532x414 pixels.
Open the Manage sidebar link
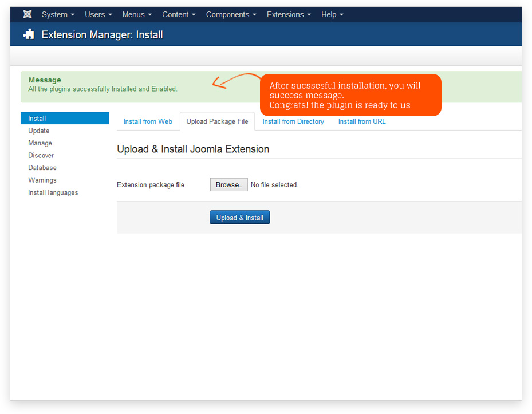point(40,143)
